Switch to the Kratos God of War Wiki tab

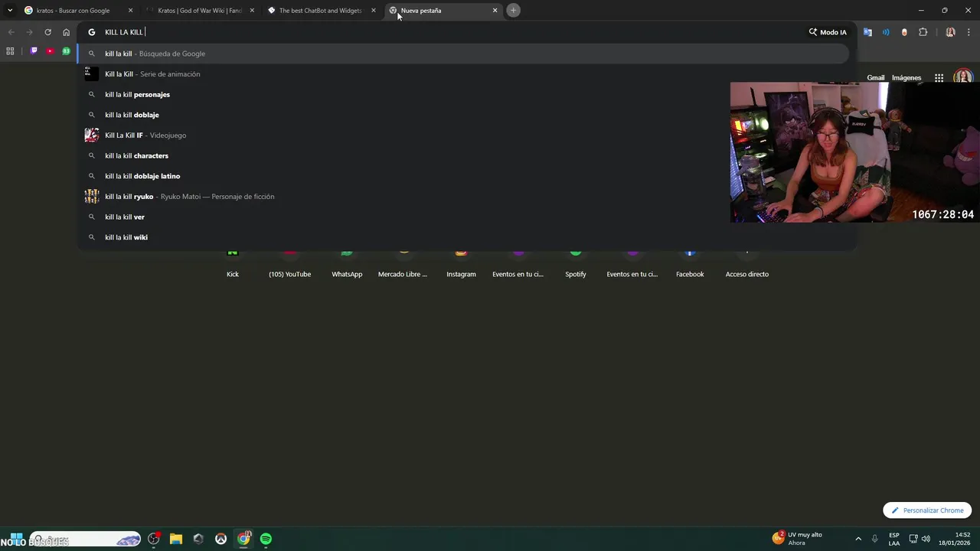199,11
